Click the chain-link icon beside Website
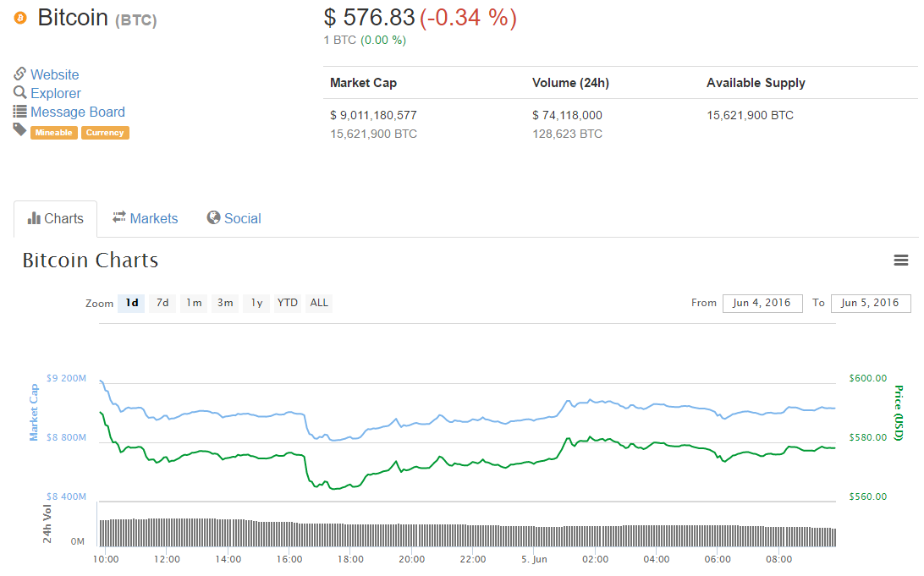924x576 pixels. (x=20, y=74)
